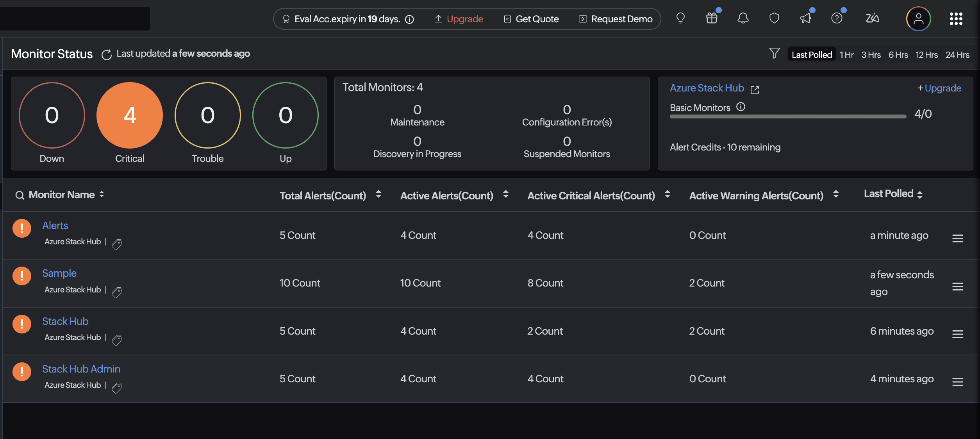Open the Stack Hub Admin monitor link
This screenshot has width=980, height=439.
tap(81, 369)
